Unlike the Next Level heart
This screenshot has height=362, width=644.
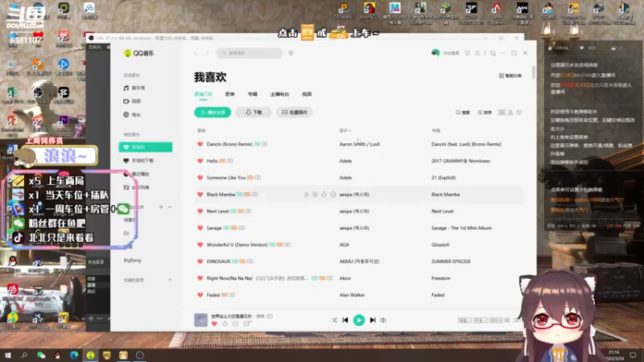tap(200, 211)
